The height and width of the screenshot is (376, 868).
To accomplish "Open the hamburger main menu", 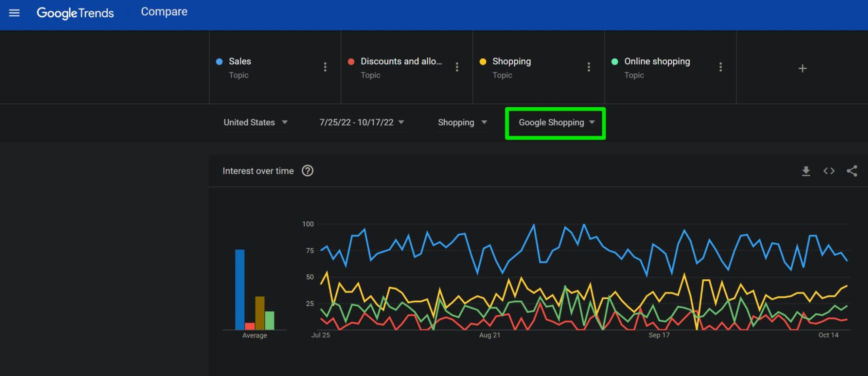I will point(14,13).
